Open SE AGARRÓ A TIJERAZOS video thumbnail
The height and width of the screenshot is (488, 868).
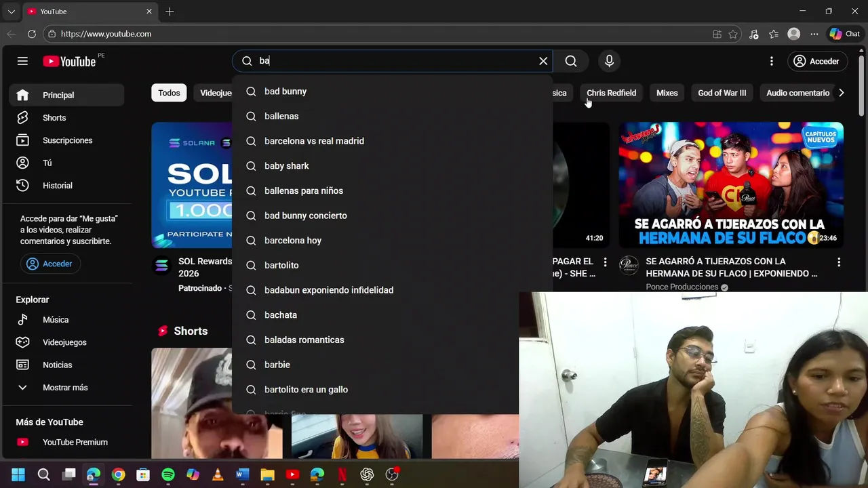[731, 185]
